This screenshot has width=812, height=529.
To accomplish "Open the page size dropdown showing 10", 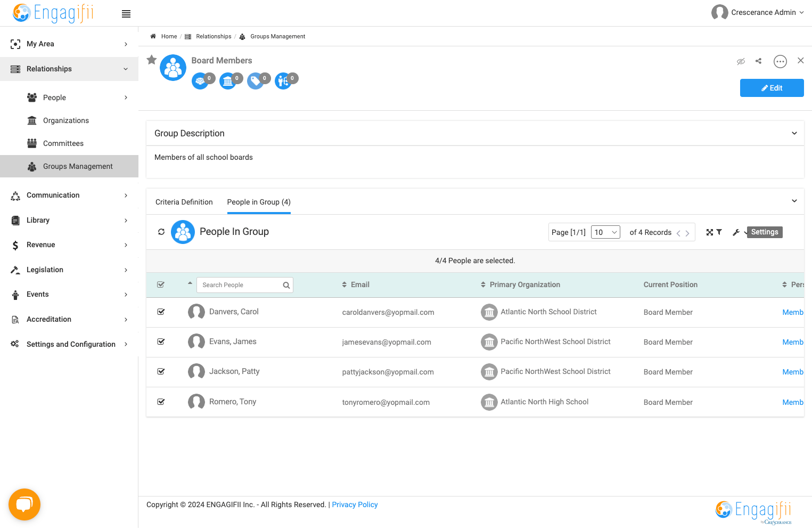I will coord(605,232).
